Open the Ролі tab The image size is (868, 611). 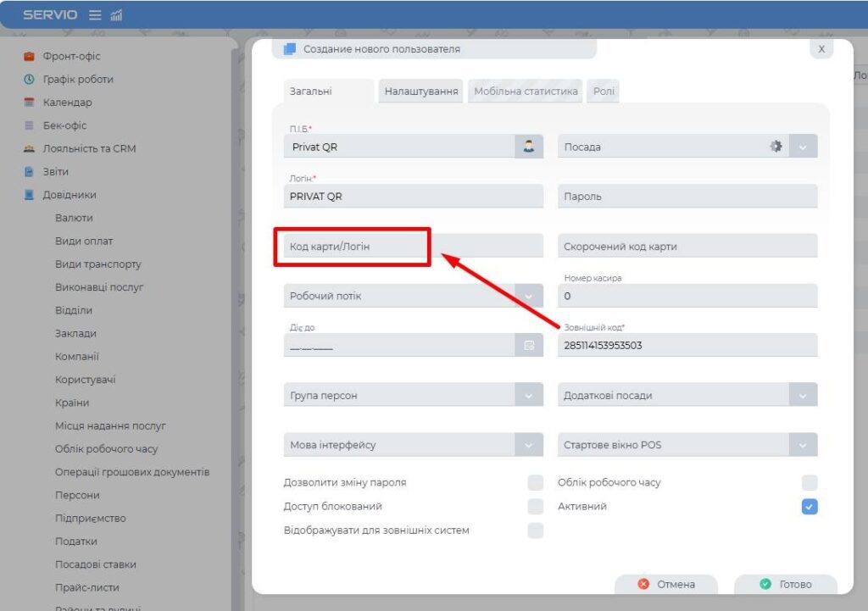[604, 92]
